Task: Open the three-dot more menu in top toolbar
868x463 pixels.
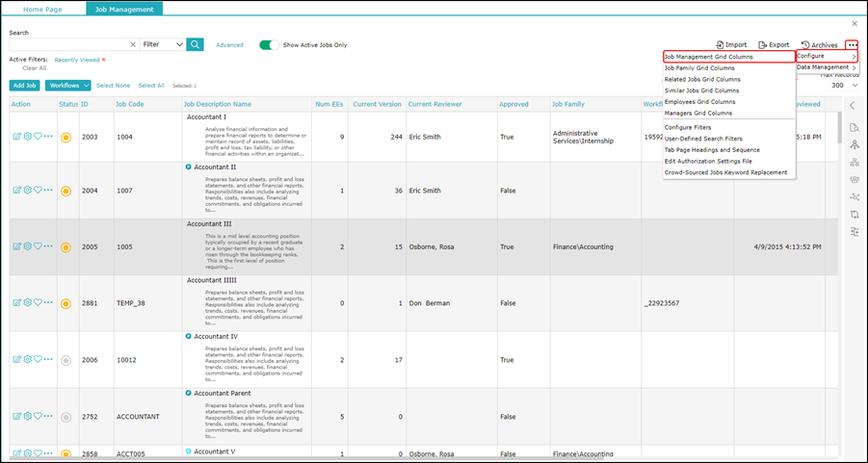Action: coord(852,45)
